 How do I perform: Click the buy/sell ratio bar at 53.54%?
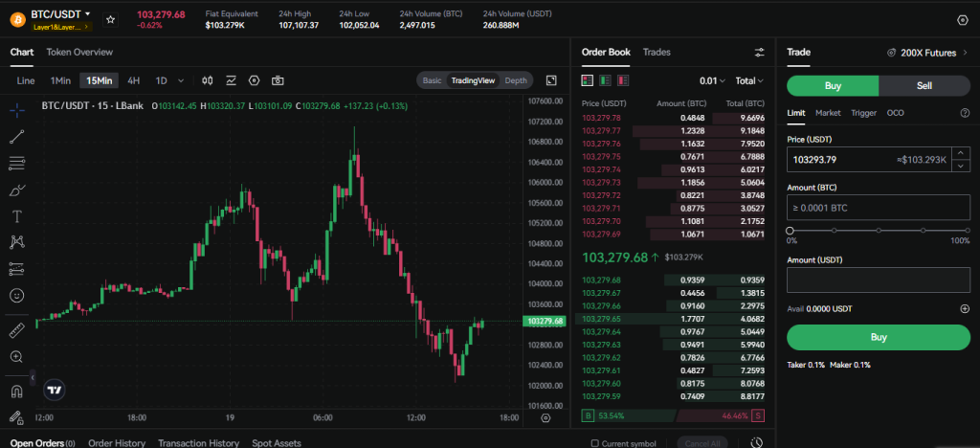coord(630,415)
